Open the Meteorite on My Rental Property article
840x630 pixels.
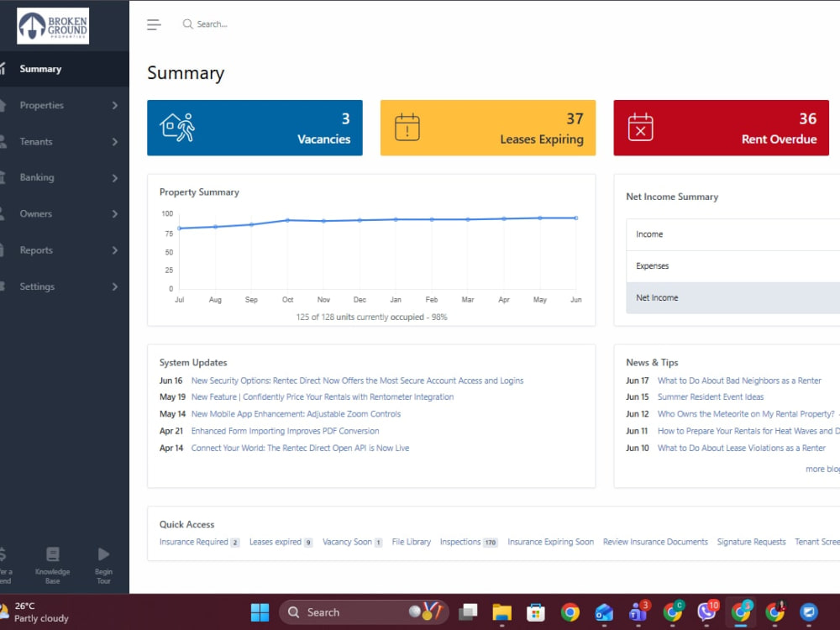(x=746, y=414)
